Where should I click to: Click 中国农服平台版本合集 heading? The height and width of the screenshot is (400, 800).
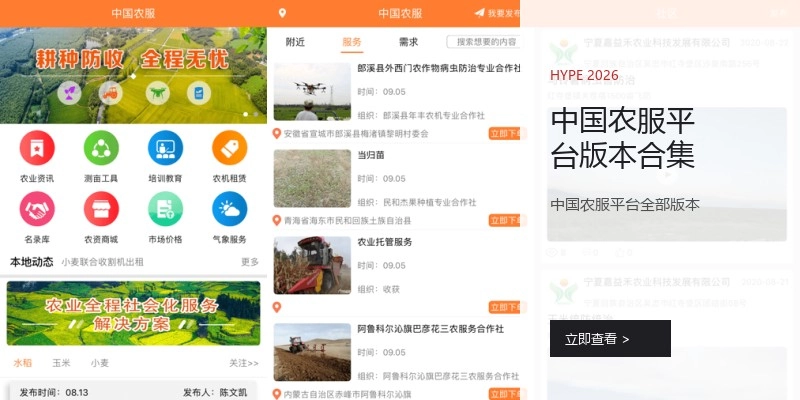coord(622,138)
